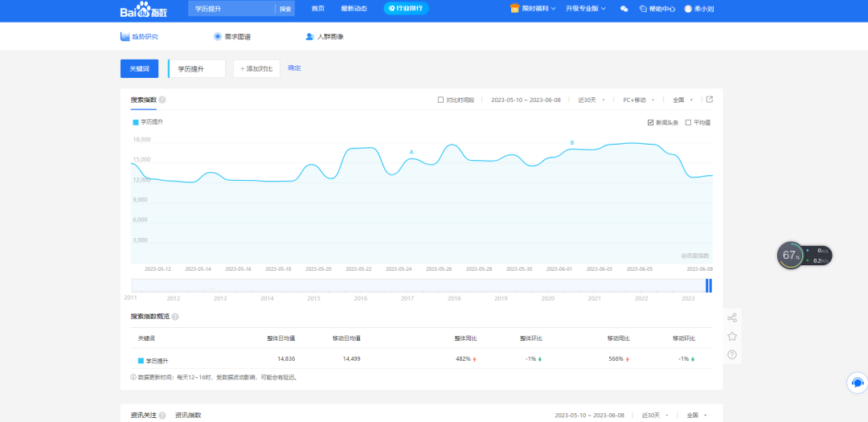This screenshot has width=868, height=422.
Task: Click the 67% network speed widget
Action: pyautogui.click(x=805, y=256)
